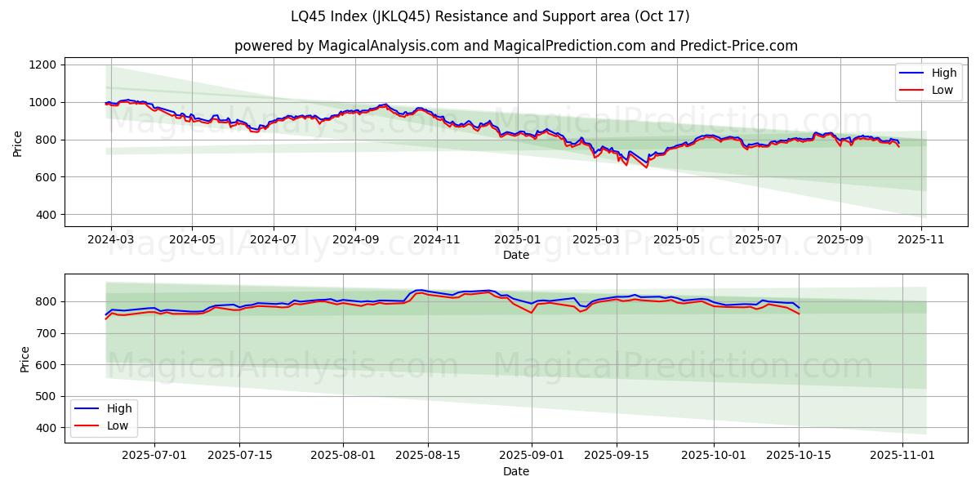The height and width of the screenshot is (490, 980).
Task: Click the Price y-axis label of top chart
Action: click(18, 144)
